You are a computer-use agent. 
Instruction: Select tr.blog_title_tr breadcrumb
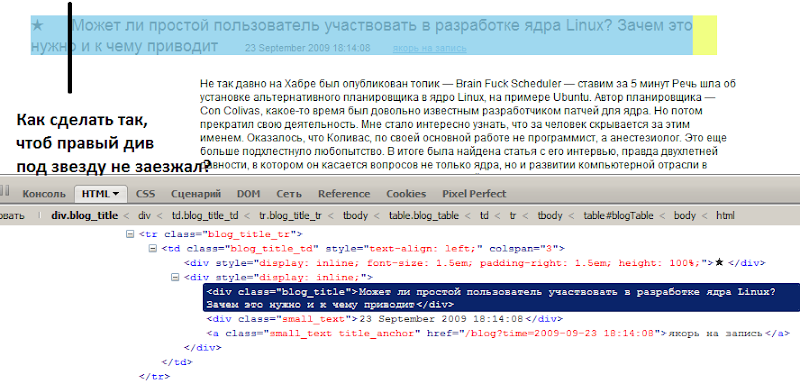coord(290,216)
